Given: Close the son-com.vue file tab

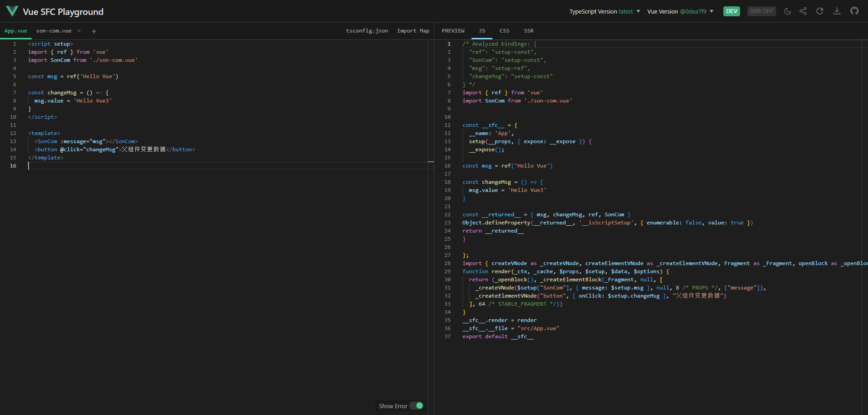Looking at the screenshot, I should tap(79, 31).
